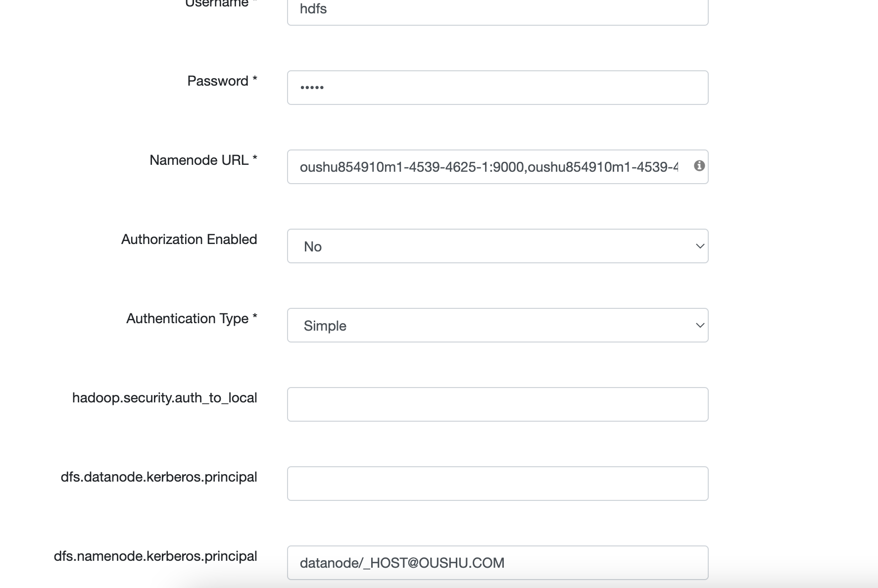Click the masked password dots
The height and width of the screenshot is (588, 878).
pos(312,88)
